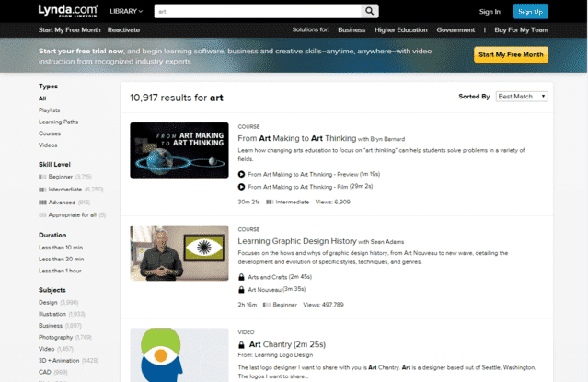Click the Lynda.com logo

(68, 11)
